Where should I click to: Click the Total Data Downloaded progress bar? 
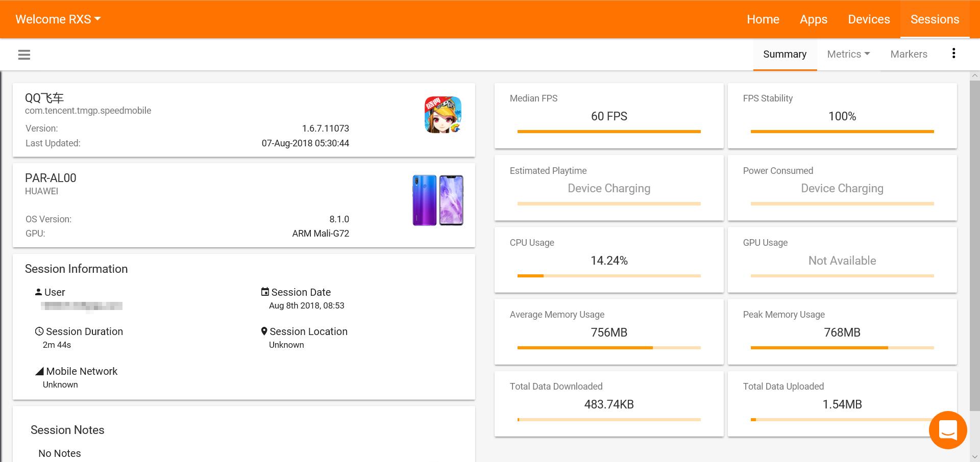pos(609,420)
